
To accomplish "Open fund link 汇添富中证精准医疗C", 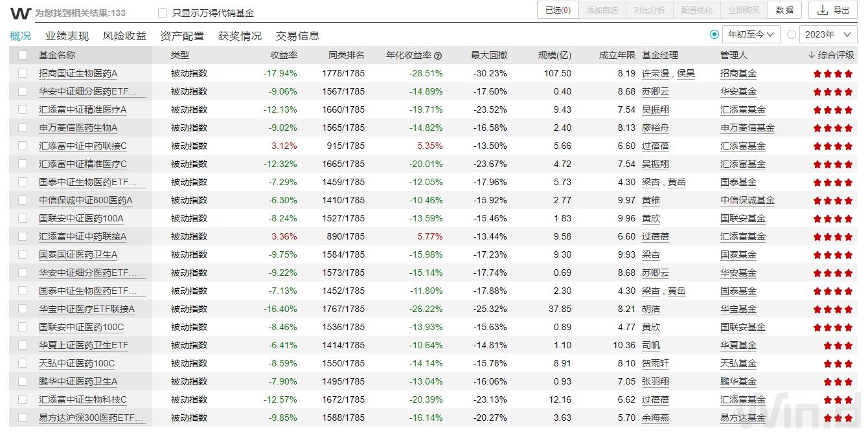I will (83, 164).
